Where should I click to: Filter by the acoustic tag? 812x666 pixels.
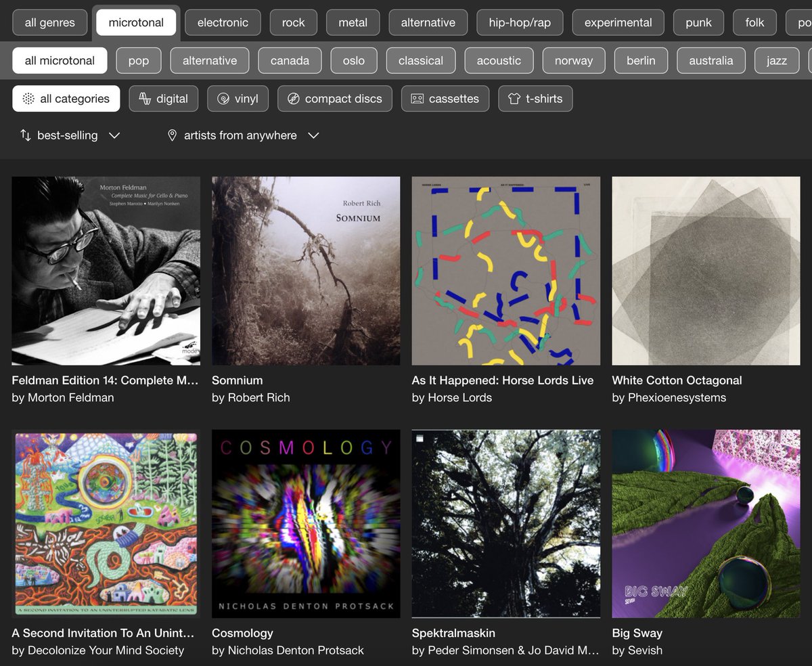[x=499, y=60]
